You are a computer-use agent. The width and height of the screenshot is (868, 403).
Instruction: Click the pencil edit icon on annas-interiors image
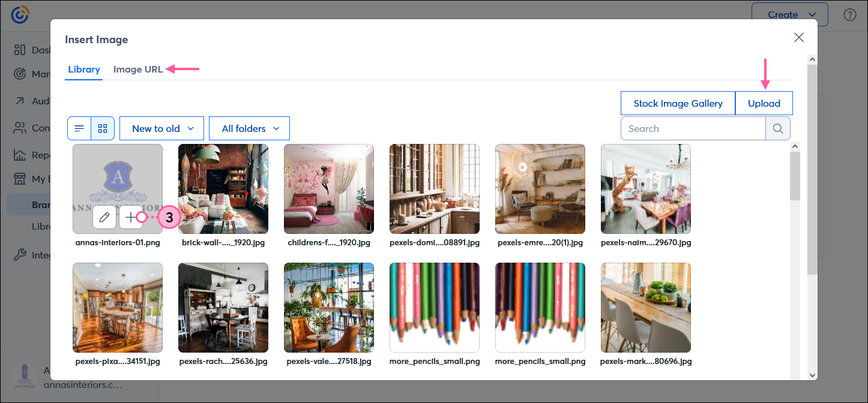click(x=104, y=217)
